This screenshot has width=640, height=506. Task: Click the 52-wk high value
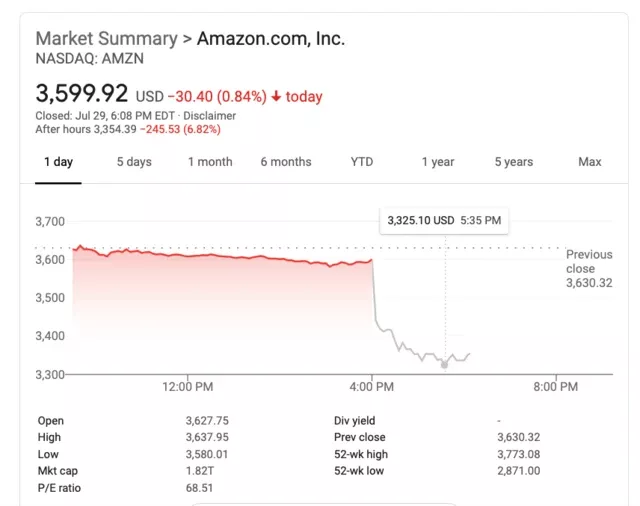click(518, 454)
